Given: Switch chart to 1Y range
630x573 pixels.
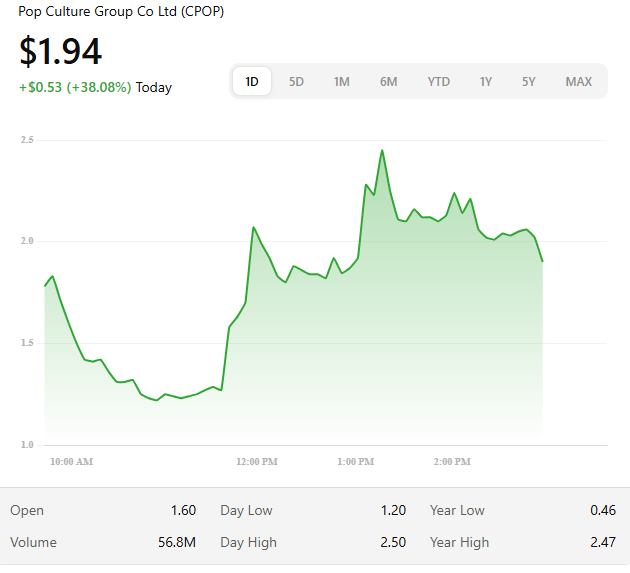Looking at the screenshot, I should [486, 82].
